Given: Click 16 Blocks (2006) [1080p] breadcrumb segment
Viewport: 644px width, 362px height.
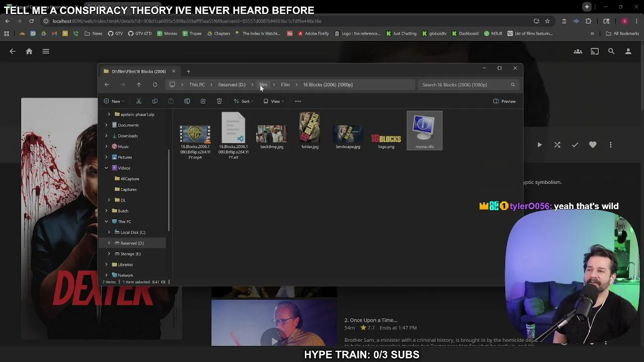Looking at the screenshot, I should click(328, 84).
